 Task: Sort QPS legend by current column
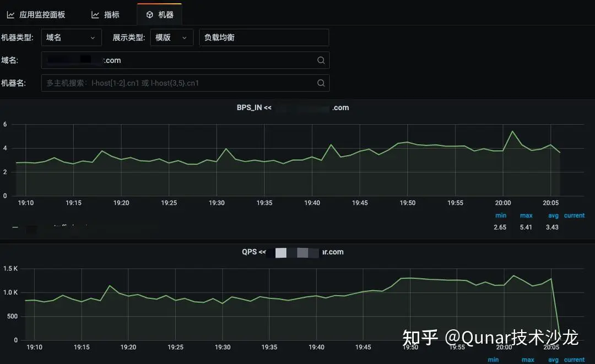(574, 360)
